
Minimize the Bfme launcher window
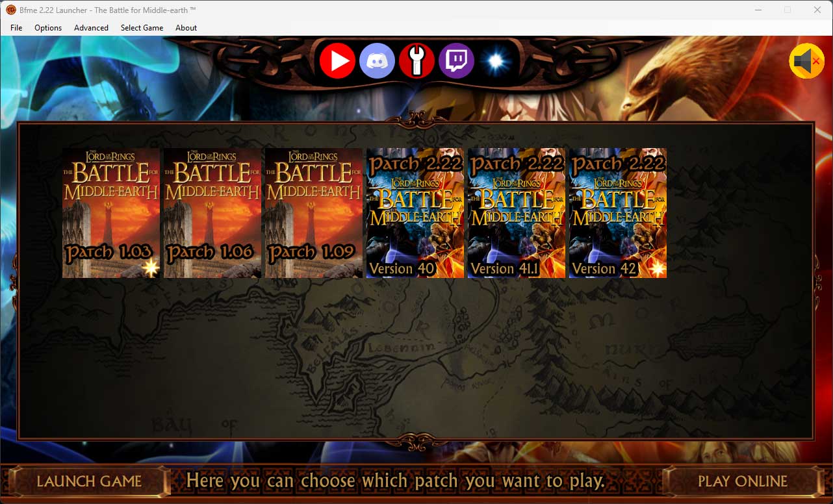tap(758, 10)
